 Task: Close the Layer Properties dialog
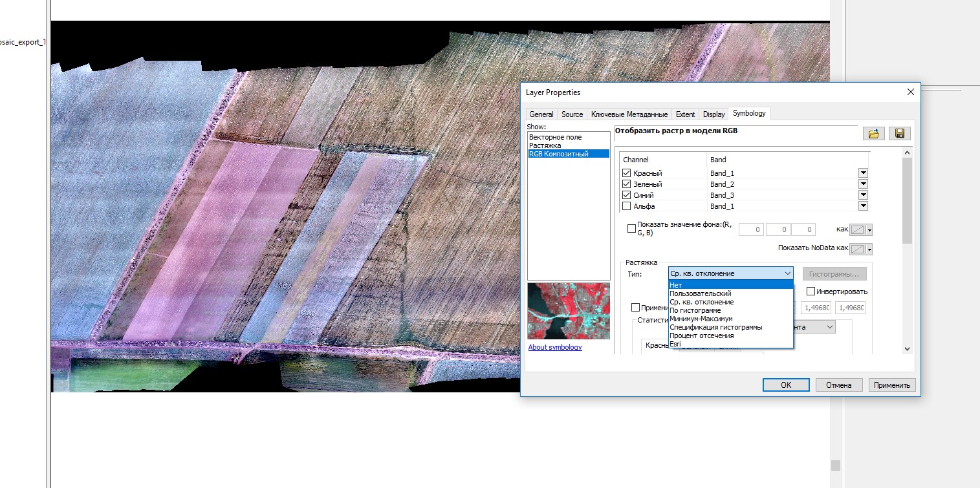(910, 92)
